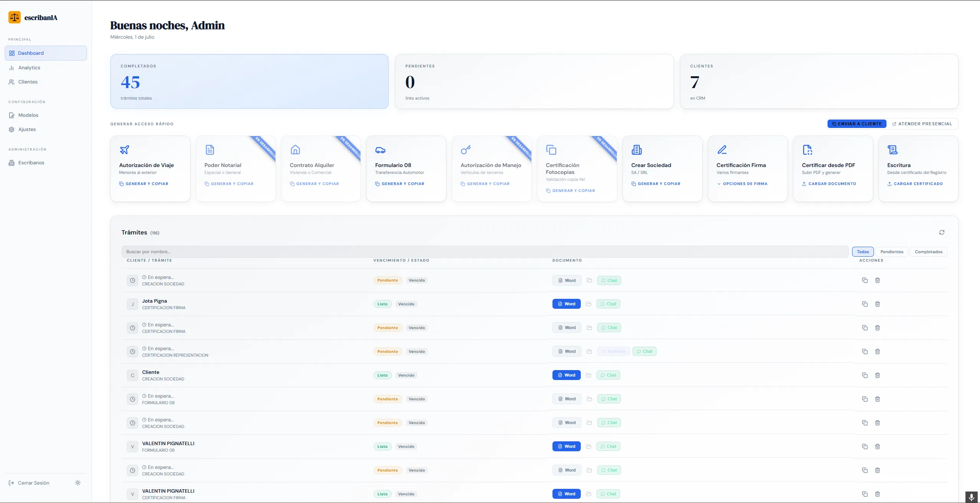980x503 pixels.
Task: Click the Crear Sociedad building icon
Action: click(x=636, y=149)
